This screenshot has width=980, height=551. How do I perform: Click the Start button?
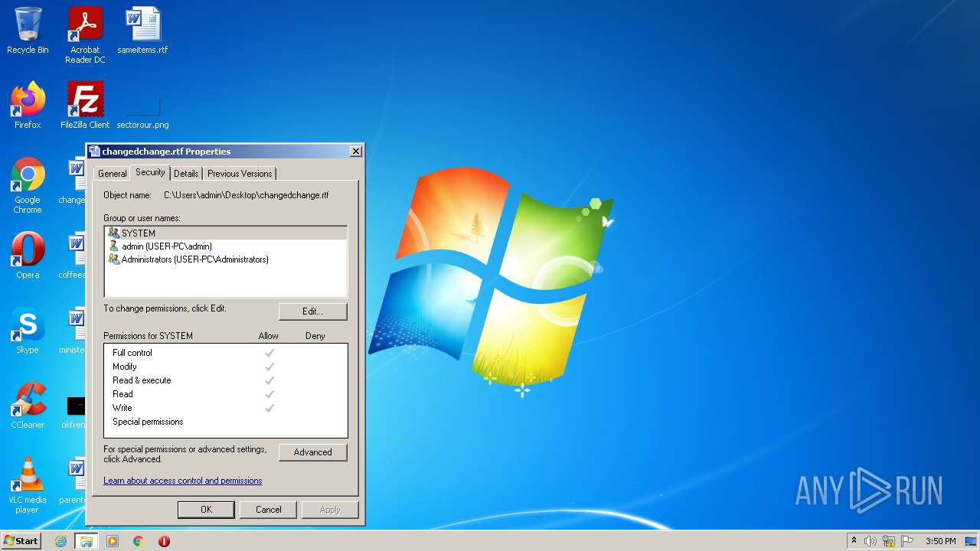point(21,541)
